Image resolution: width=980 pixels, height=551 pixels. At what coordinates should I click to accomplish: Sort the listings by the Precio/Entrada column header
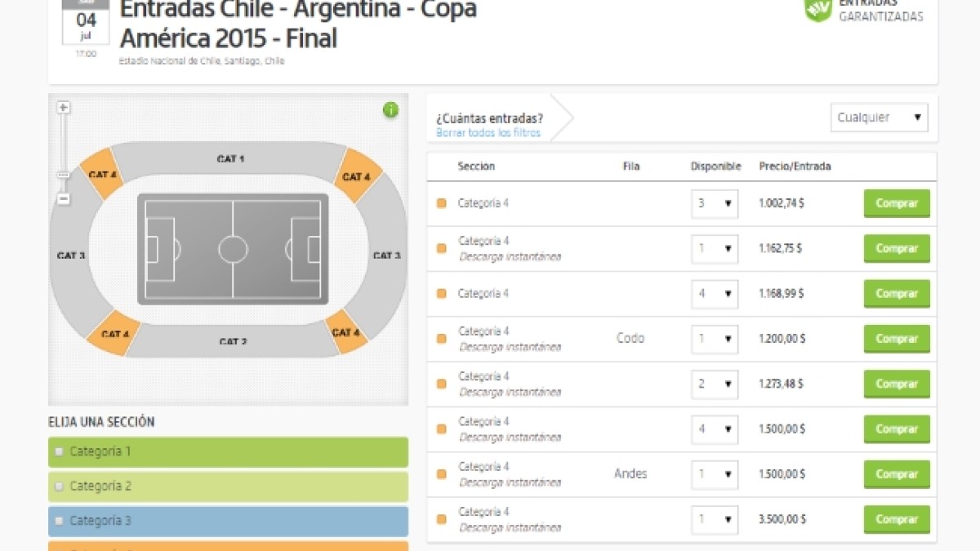point(795,167)
